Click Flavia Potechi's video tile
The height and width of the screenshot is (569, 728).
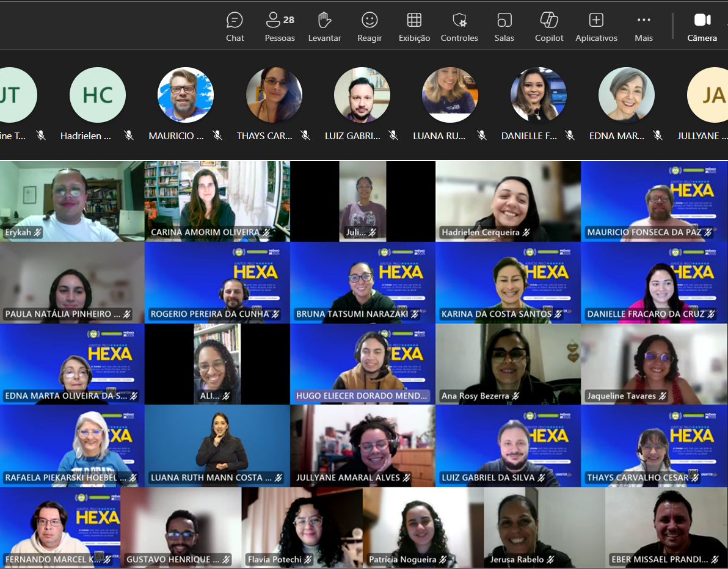(x=302, y=525)
